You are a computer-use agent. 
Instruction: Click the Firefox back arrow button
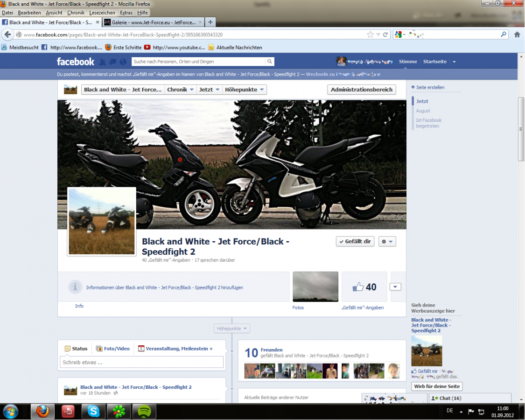[7, 35]
